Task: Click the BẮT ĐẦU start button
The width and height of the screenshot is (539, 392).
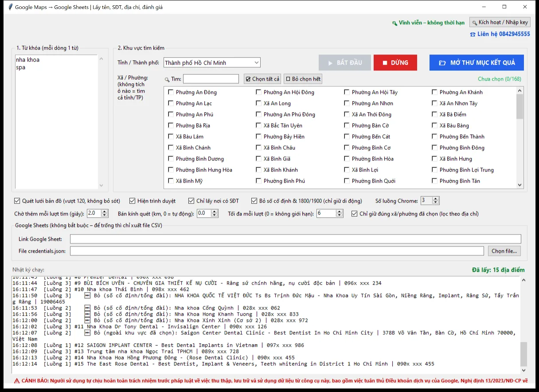Action: pyautogui.click(x=345, y=63)
